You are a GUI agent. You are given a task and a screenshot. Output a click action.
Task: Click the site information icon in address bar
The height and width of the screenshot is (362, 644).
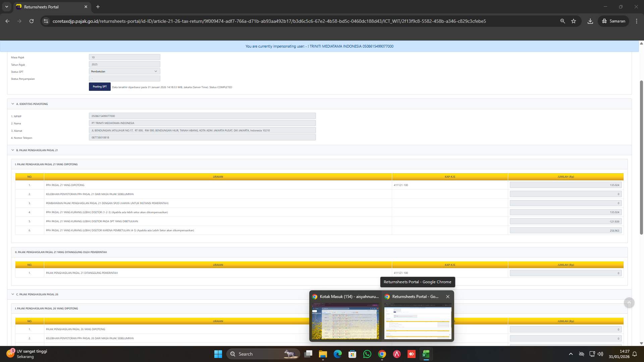(x=46, y=21)
